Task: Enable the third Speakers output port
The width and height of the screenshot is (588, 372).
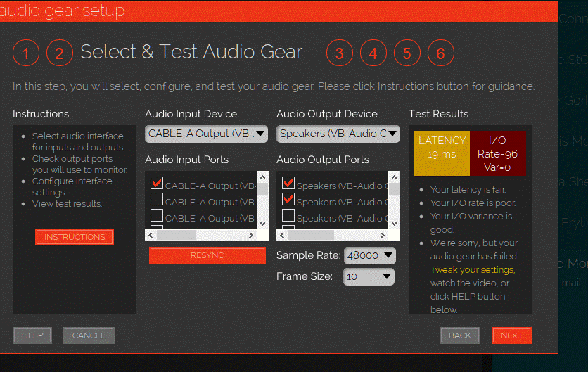Action: (288, 217)
